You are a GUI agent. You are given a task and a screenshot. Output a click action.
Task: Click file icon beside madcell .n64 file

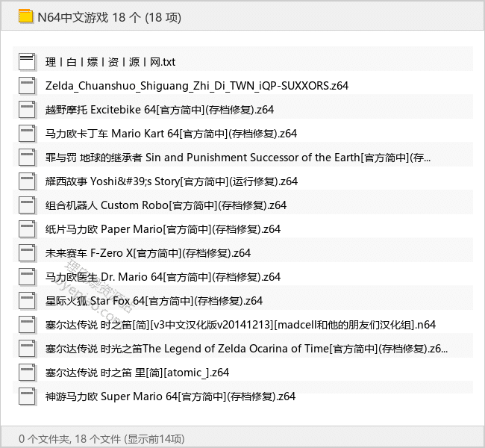point(27,325)
